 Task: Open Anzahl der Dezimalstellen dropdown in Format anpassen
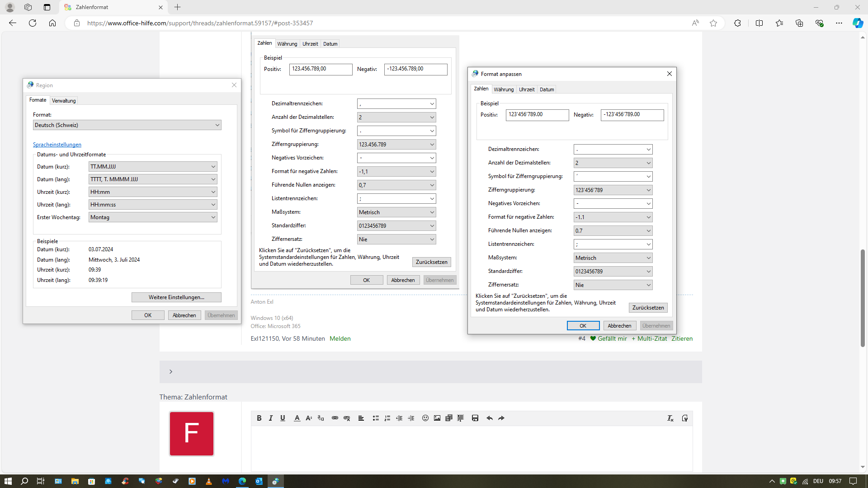613,163
